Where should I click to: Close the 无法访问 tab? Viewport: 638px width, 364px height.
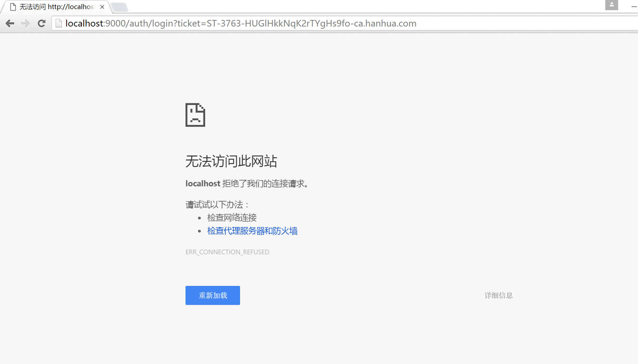(102, 7)
